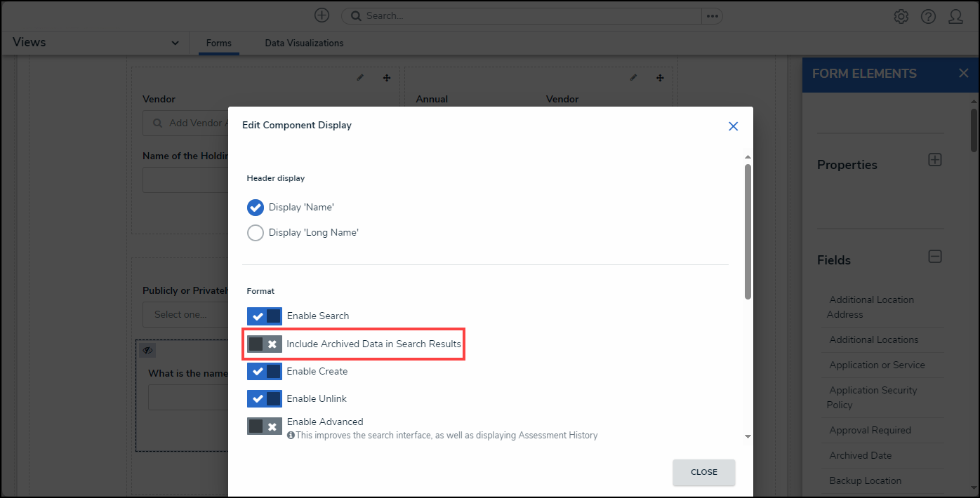Image resolution: width=980 pixels, height=498 pixels.
Task: Select the Display 'Long Name' radio option
Action: click(x=256, y=233)
